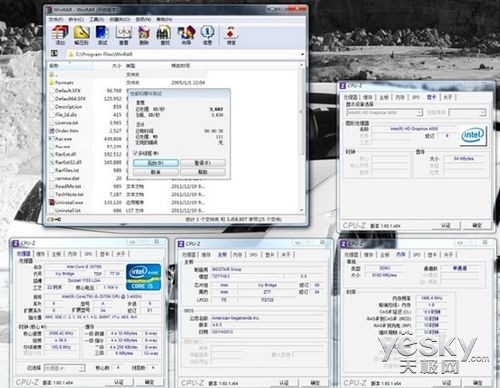This screenshot has width=500, height=388.
Task: Click the Size column header in WinRAR
Action: coord(109,66)
